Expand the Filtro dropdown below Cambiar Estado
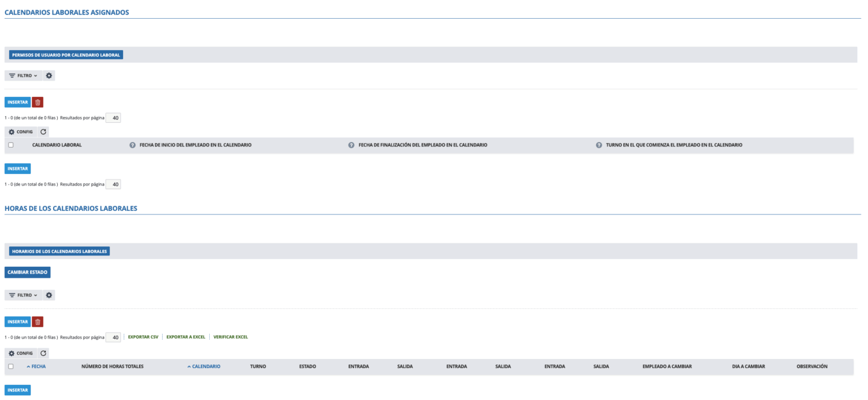 pos(24,295)
